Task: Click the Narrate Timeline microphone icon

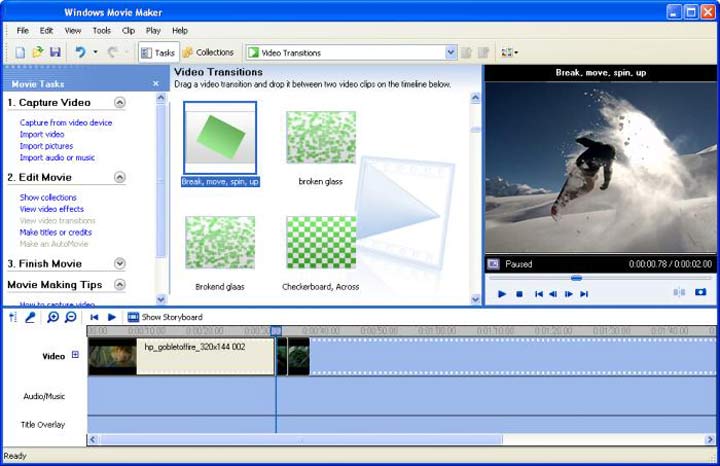Action: point(31,317)
